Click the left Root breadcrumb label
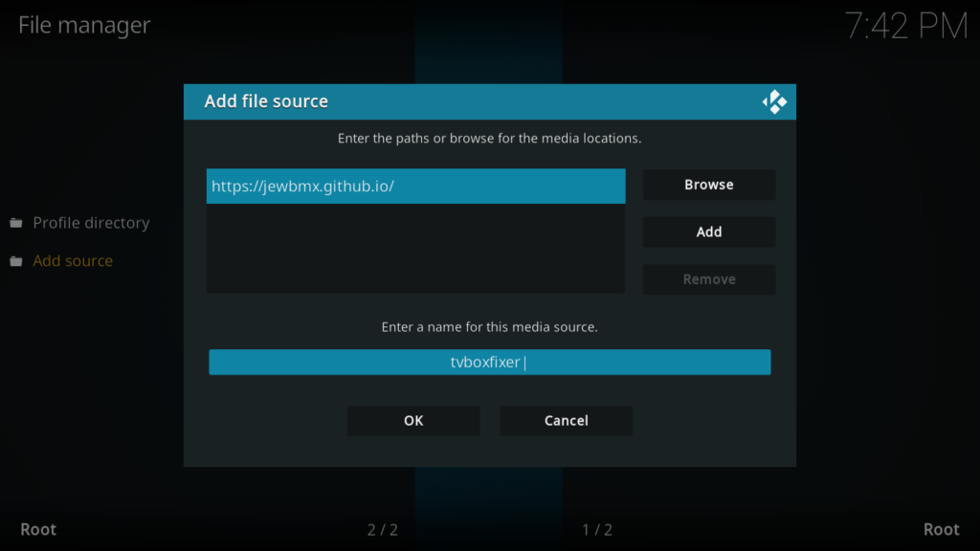980x551 pixels. click(x=39, y=528)
